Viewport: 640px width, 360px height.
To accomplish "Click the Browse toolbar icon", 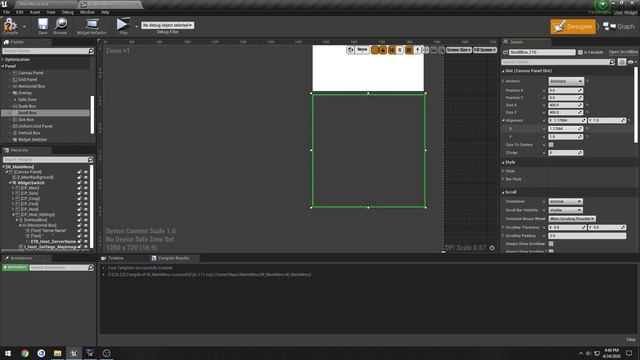I will tap(60, 25).
